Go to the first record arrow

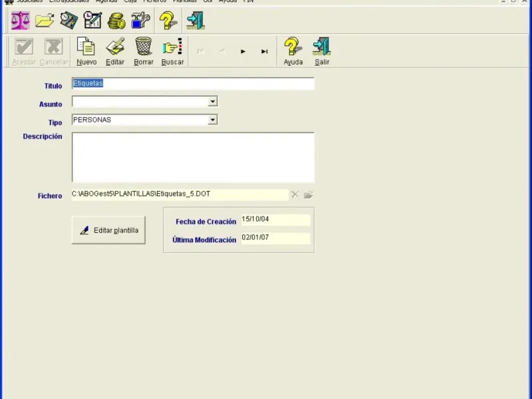pyautogui.click(x=201, y=52)
